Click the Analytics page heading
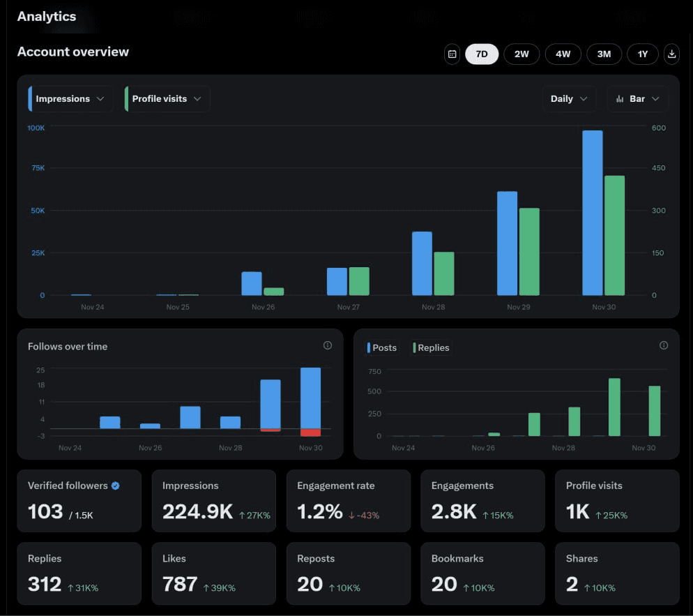The image size is (693, 616). [x=47, y=16]
